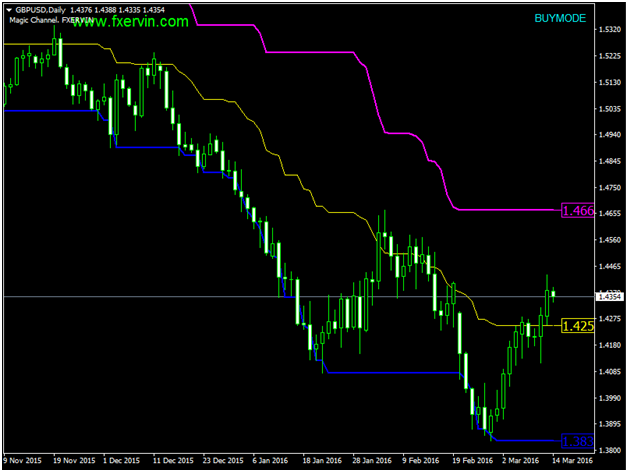Expand the chart menu triangle beside GBPUSD,Daily

(x=9, y=10)
